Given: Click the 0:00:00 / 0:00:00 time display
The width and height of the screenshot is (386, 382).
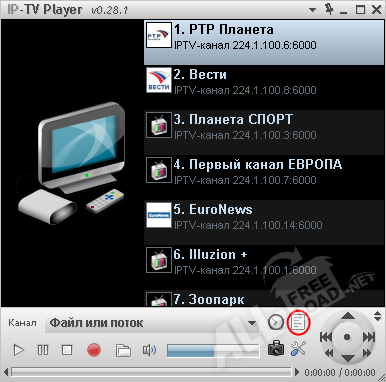Looking at the screenshot, I should [340, 372].
